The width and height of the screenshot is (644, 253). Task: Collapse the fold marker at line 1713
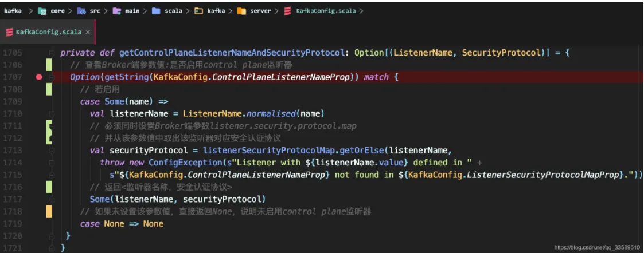click(x=52, y=150)
